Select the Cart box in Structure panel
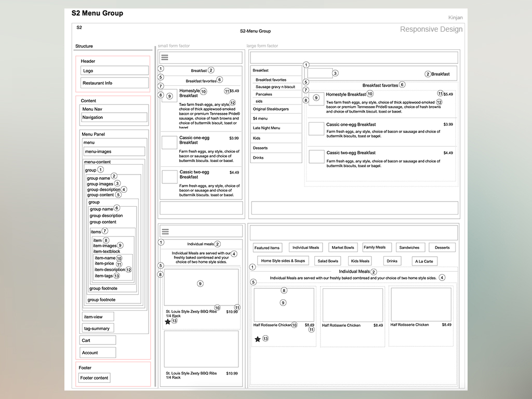Viewport: 532px width, 399px height. pos(98,341)
